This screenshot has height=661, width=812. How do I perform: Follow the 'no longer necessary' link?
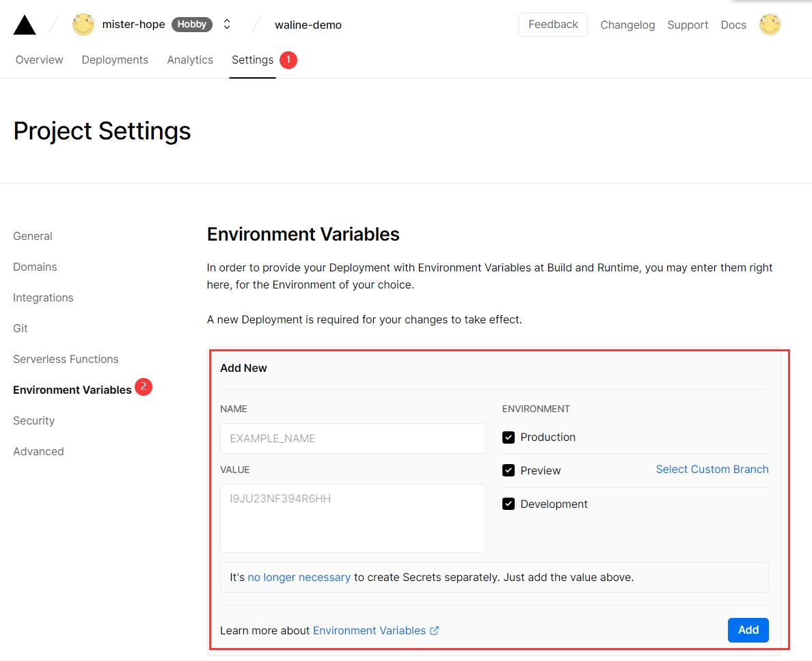299,578
